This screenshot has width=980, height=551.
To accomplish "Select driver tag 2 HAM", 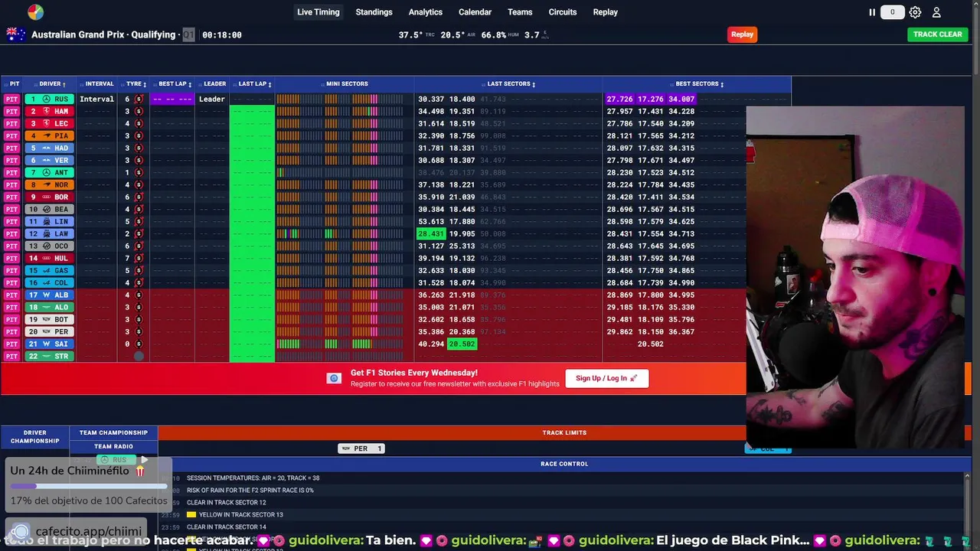I will (50, 112).
